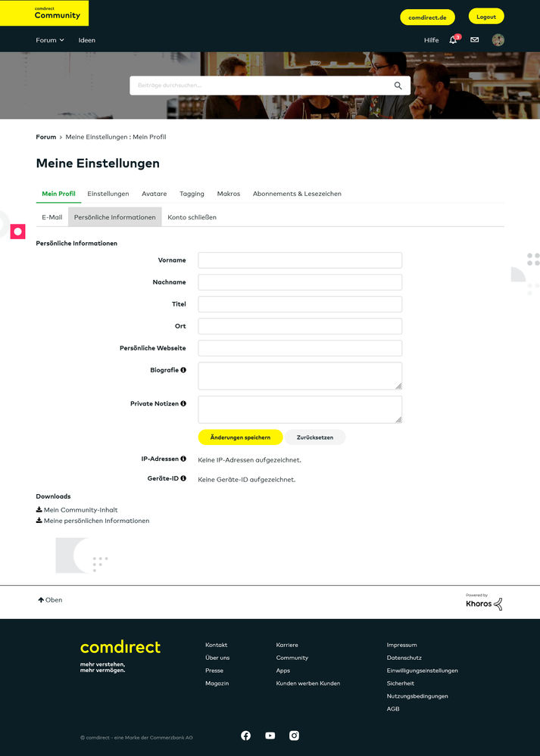This screenshot has height=756, width=540.
Task: Expand the Forum dropdown menu
Action: pyautogui.click(x=50, y=40)
